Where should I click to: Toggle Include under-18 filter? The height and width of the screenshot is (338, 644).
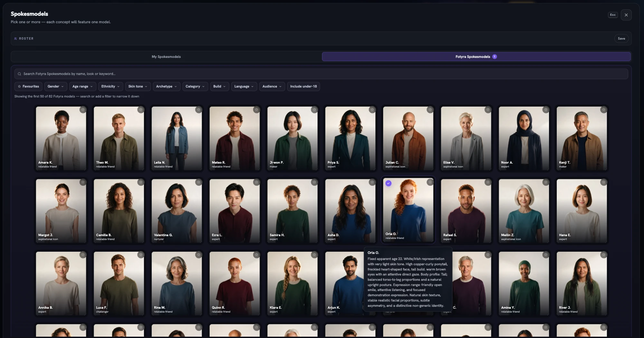pos(303,86)
